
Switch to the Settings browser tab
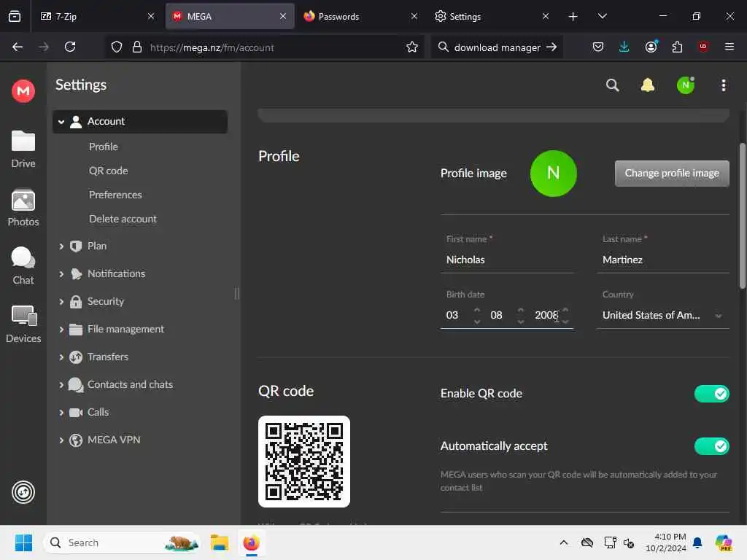coord(492,17)
